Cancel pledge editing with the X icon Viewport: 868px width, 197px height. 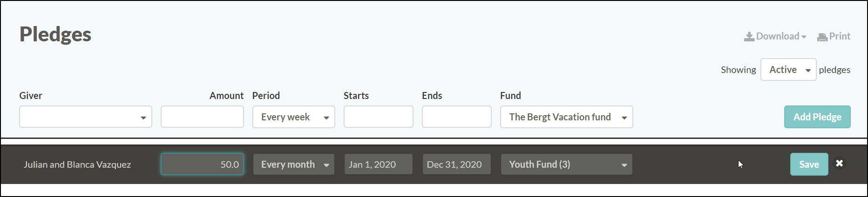(x=839, y=164)
